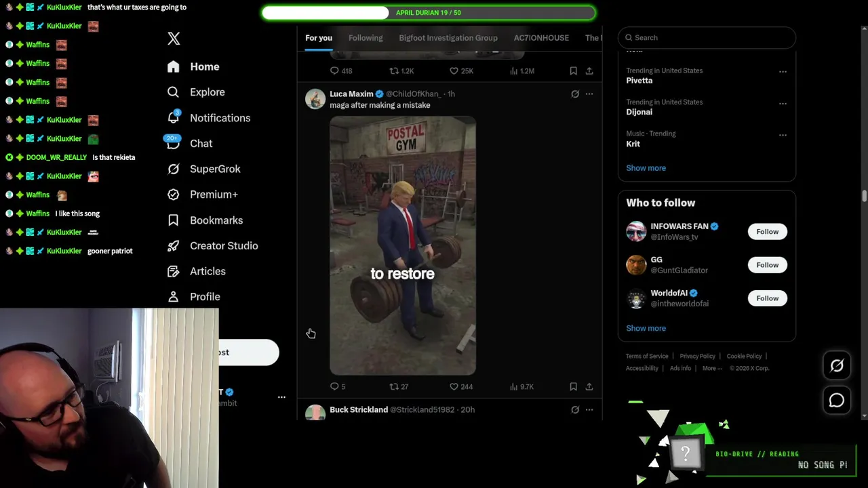Switch to Bigfoot Investigation Group tab
868x488 pixels.
[x=448, y=38]
